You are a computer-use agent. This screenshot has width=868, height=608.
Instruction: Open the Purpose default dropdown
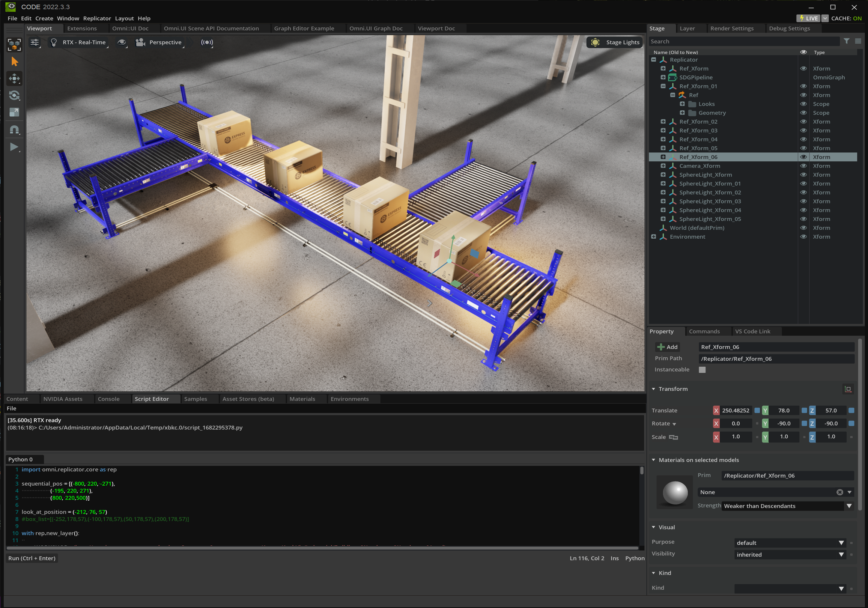[x=789, y=543]
